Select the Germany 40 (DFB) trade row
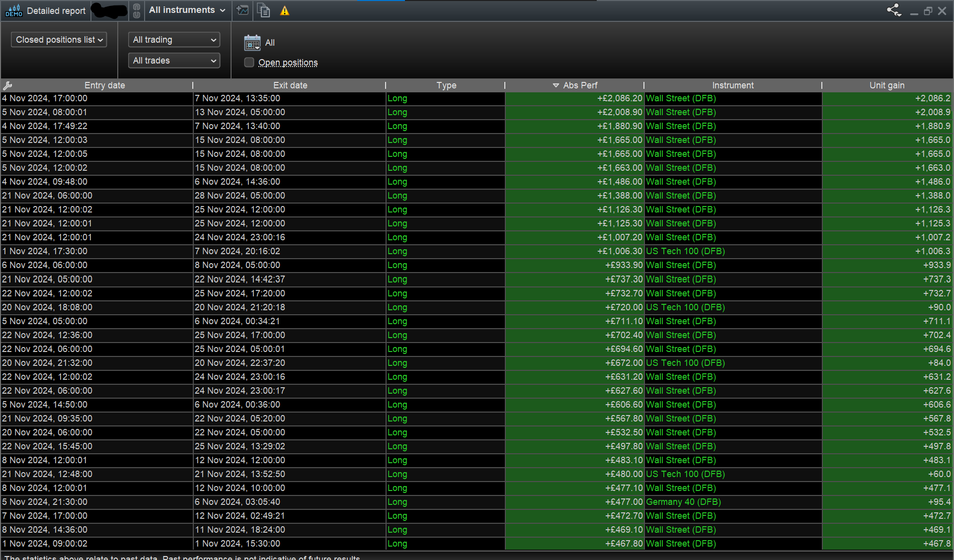This screenshot has width=954, height=560. tap(683, 502)
